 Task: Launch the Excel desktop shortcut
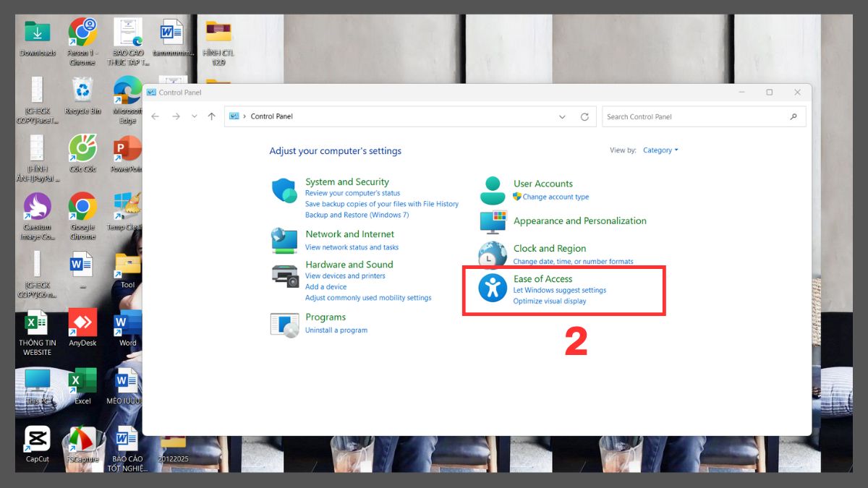(x=82, y=385)
